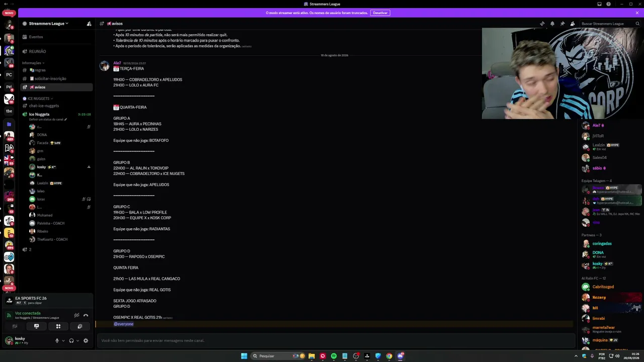This screenshot has width=644, height=362.
Task: Edit channel status with the pencil icon
Action: pos(65,120)
